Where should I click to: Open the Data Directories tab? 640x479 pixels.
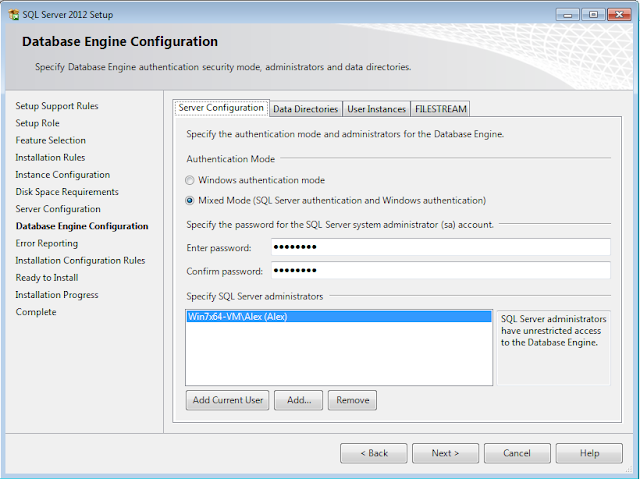tap(306, 109)
